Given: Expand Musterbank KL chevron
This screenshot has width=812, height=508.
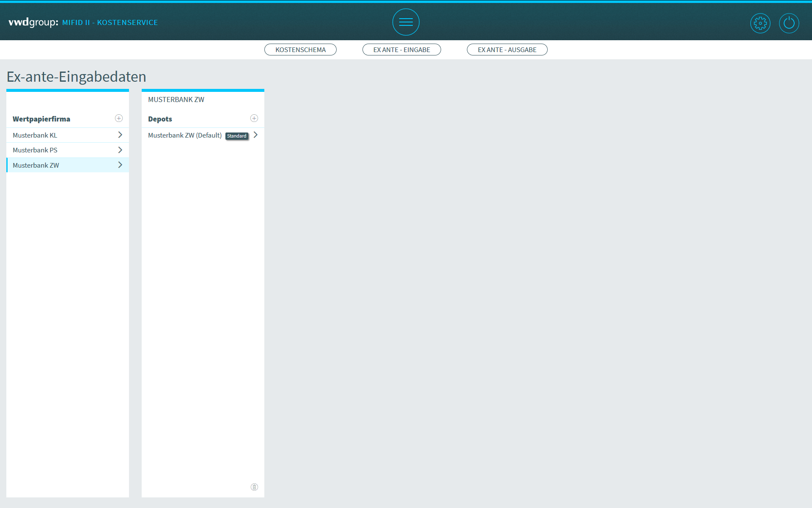Looking at the screenshot, I should [120, 135].
